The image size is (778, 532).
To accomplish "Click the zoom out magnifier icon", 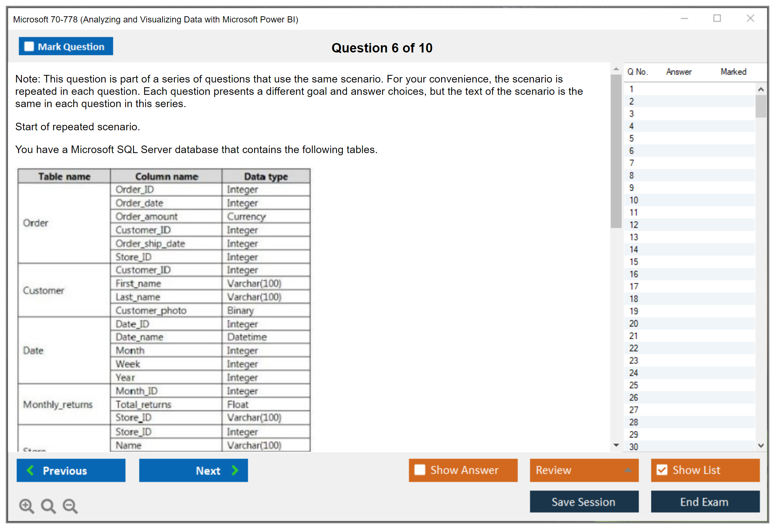I will coord(70,506).
